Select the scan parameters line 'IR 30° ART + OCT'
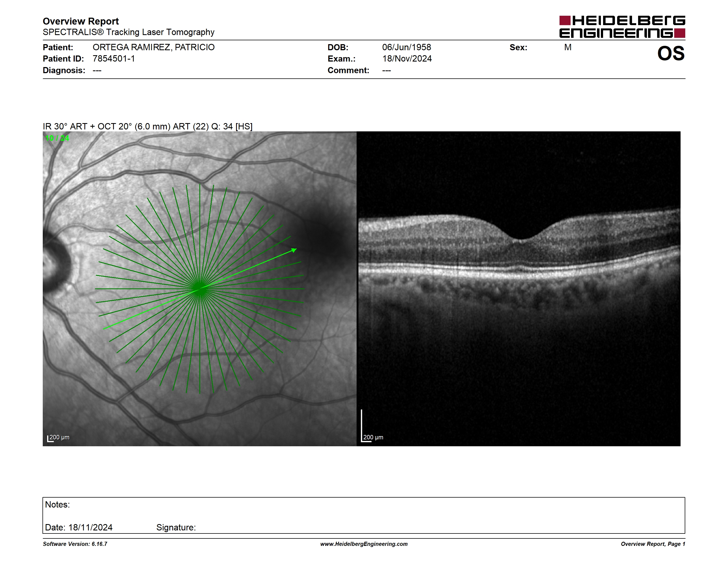This screenshot has width=728, height=563. [147, 126]
